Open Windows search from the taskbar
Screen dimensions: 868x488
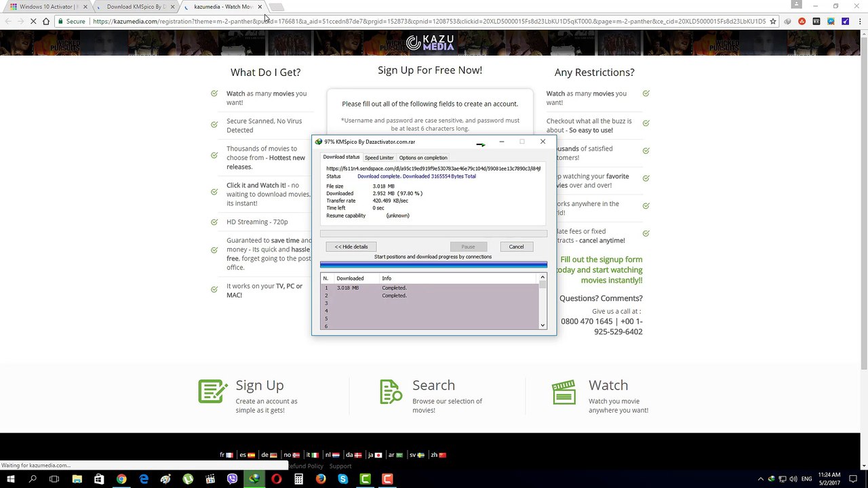33,479
